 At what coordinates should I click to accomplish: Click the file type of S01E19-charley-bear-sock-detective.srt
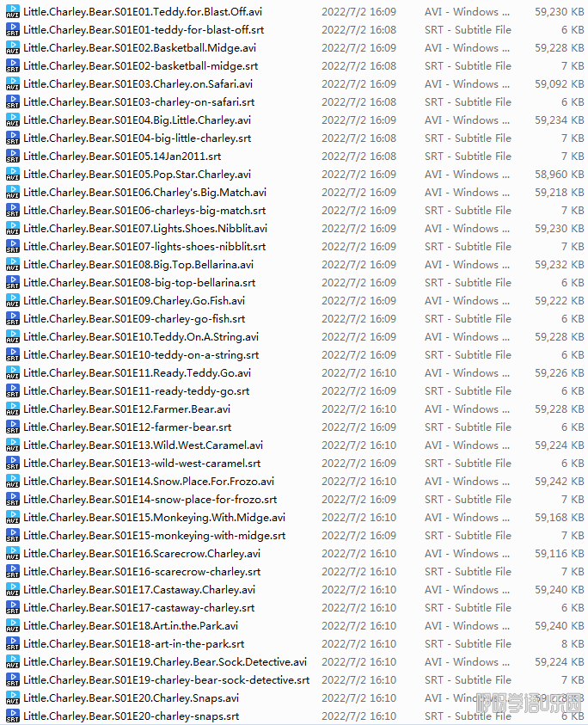point(468,679)
